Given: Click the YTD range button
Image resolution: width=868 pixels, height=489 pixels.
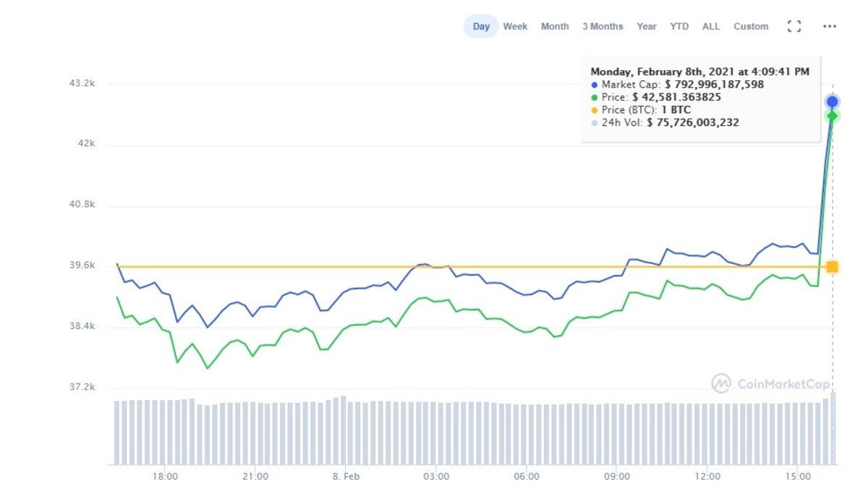Looking at the screenshot, I should click(678, 26).
